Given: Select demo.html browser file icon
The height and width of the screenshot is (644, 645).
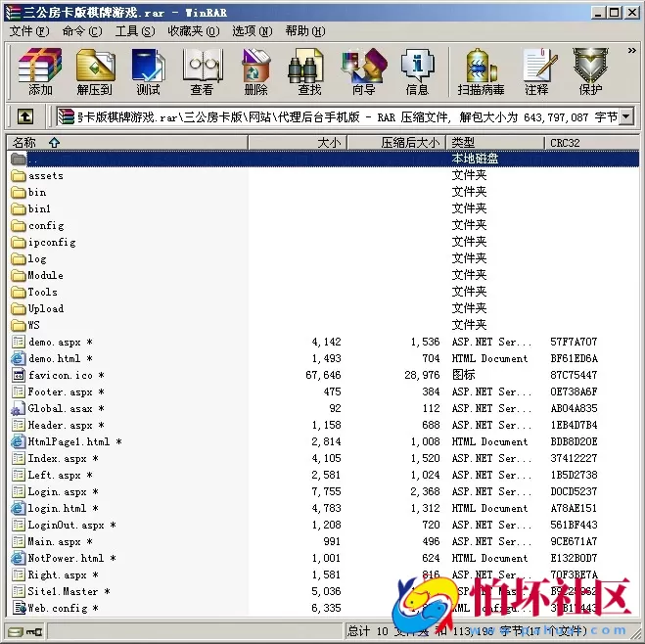Looking at the screenshot, I should point(18,358).
